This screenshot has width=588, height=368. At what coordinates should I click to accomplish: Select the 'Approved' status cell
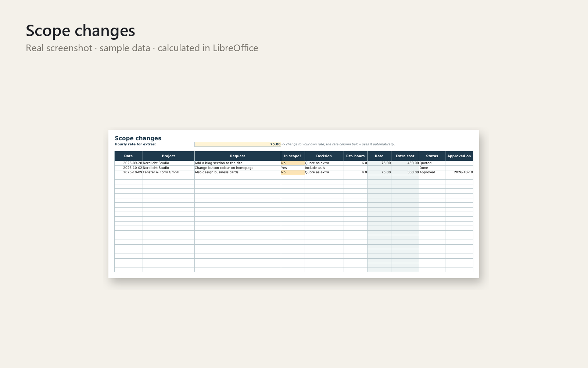[x=432, y=172]
